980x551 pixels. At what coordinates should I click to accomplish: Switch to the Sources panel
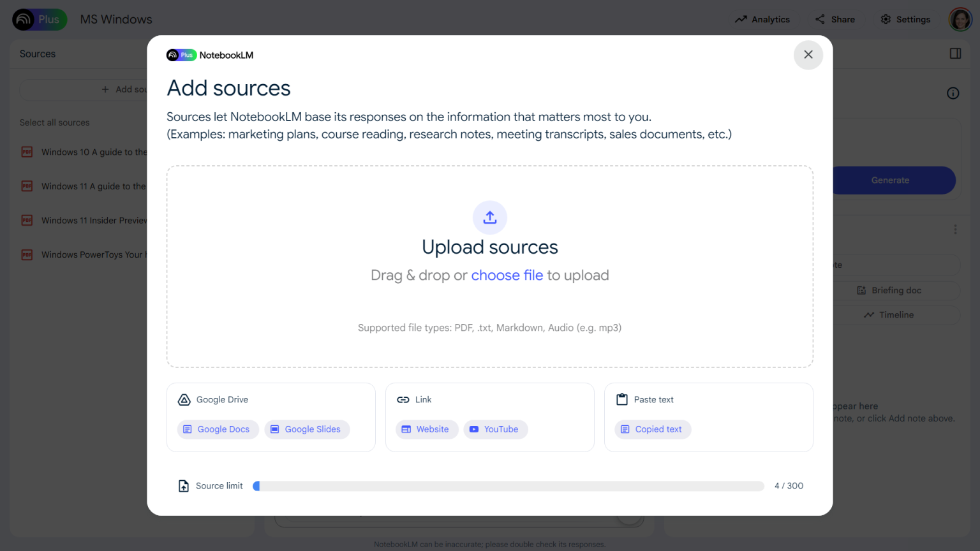[37, 54]
